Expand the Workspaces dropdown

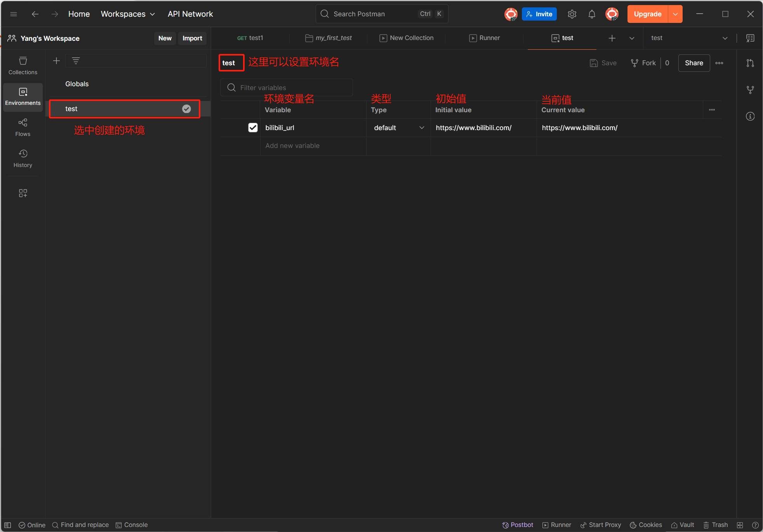pos(128,14)
